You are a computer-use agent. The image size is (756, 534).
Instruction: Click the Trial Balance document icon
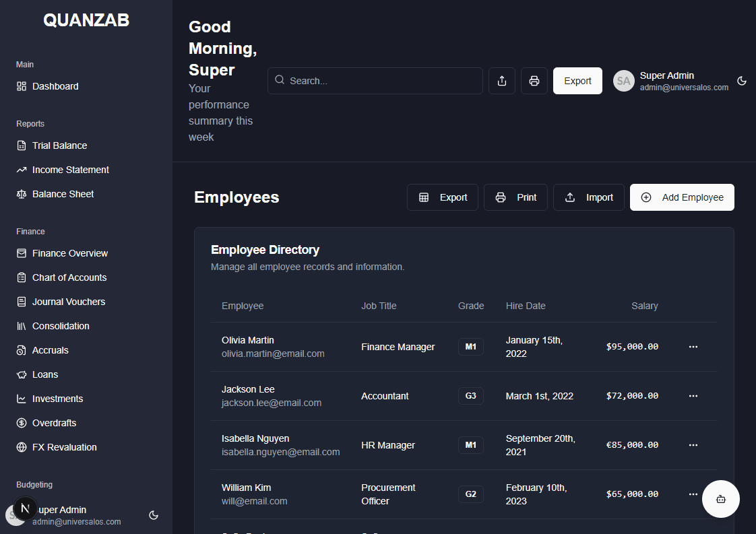(21, 145)
